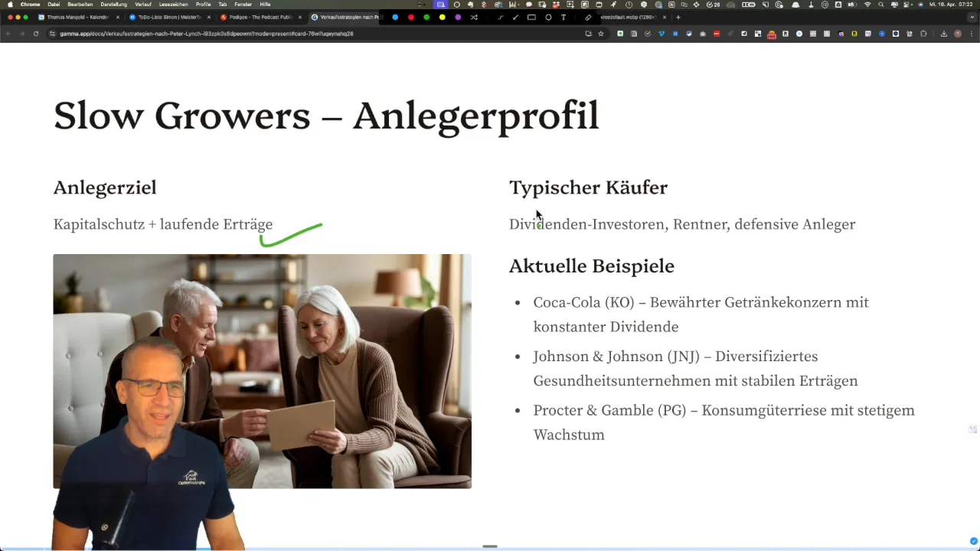Bookmark this page with the star icon
Screen dimensions: 980x551
tap(601, 34)
